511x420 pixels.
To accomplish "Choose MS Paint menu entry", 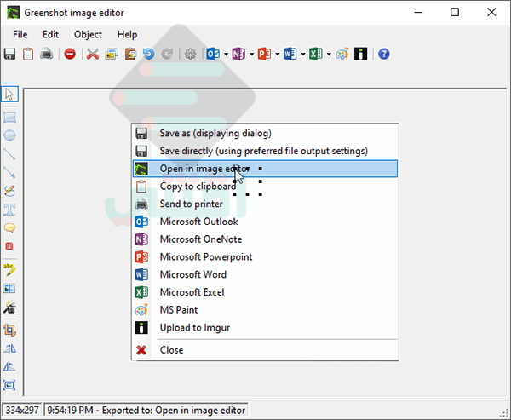I will tap(265, 310).
